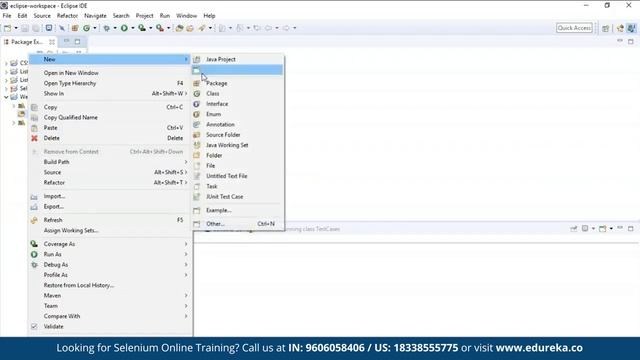Open Run As submenu
The image size is (640, 360).
[110, 254]
